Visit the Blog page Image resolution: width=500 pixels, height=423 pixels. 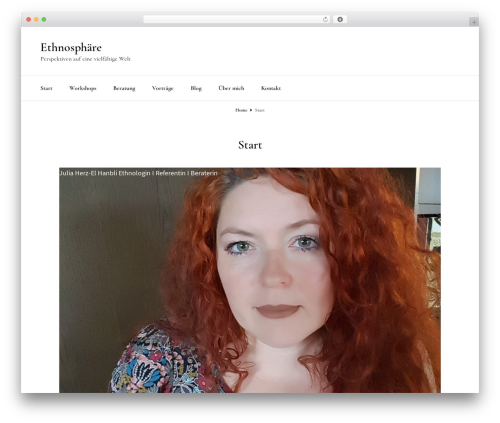(x=196, y=88)
